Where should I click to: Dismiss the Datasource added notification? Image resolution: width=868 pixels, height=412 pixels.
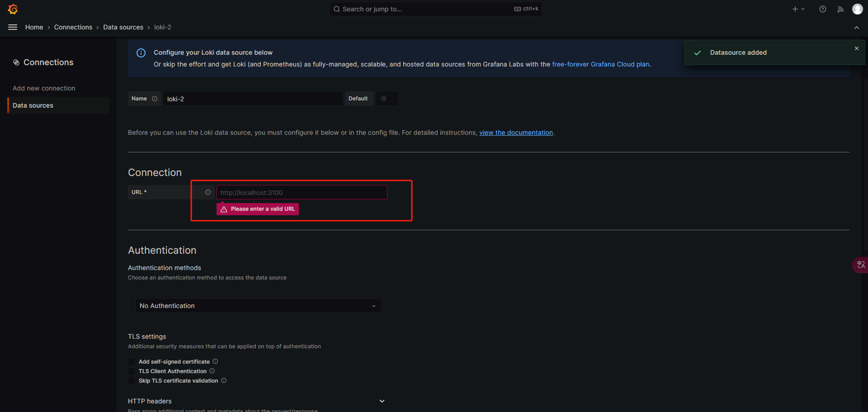[857, 48]
